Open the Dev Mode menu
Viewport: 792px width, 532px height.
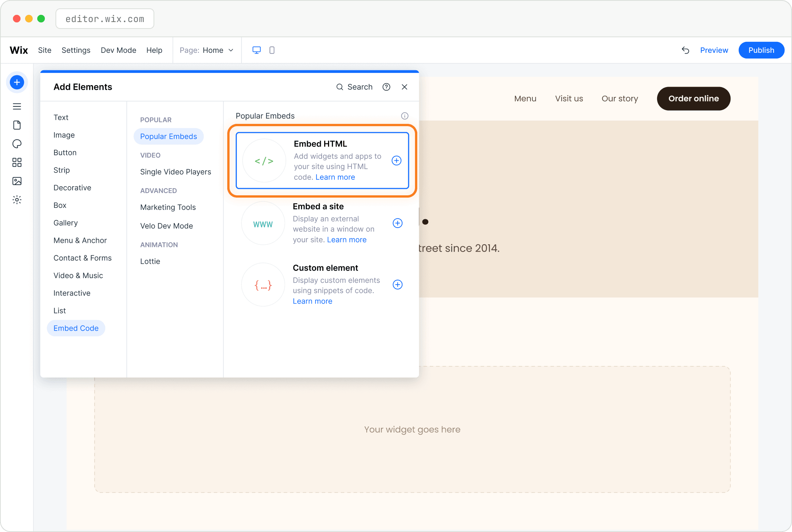(118, 50)
